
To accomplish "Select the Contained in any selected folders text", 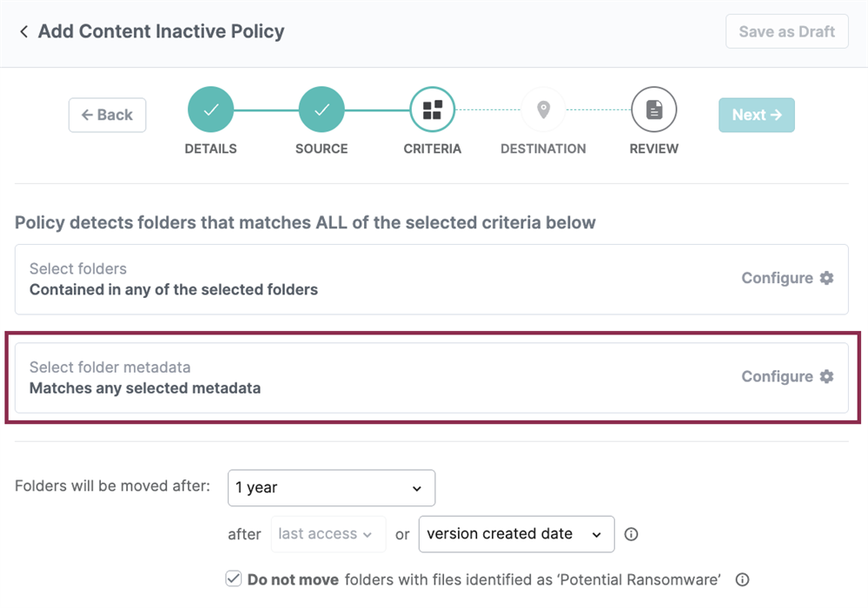I will (174, 289).
